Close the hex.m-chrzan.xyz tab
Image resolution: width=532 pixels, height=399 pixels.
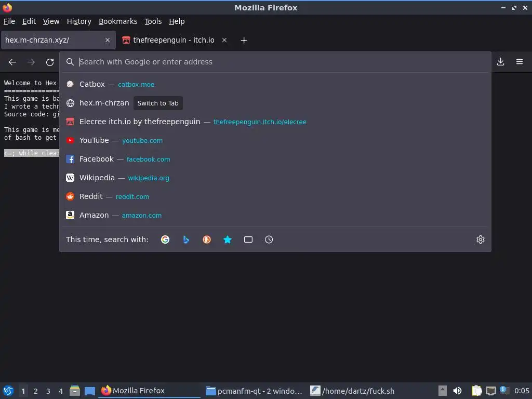click(x=108, y=40)
